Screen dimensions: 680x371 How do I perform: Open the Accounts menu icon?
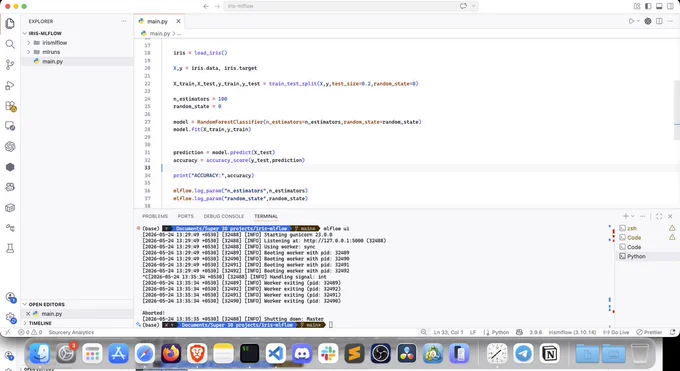point(10,297)
